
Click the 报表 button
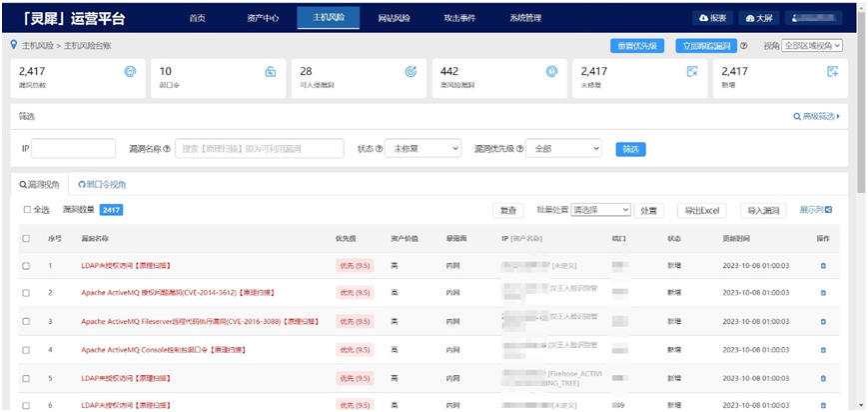tap(713, 18)
